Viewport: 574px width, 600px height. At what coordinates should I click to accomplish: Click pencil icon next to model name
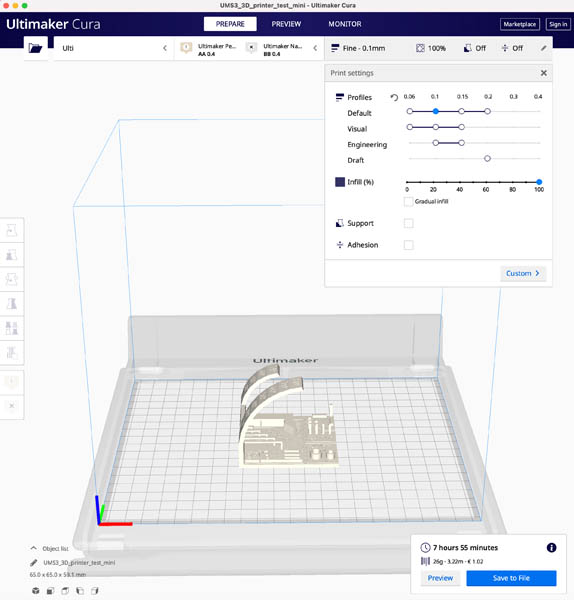[x=34, y=562]
